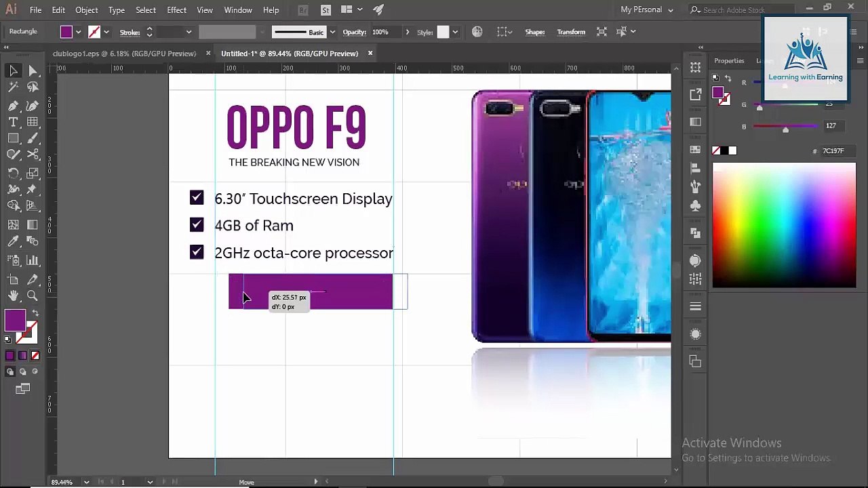Swap fill and stroke in toolbar

35,313
